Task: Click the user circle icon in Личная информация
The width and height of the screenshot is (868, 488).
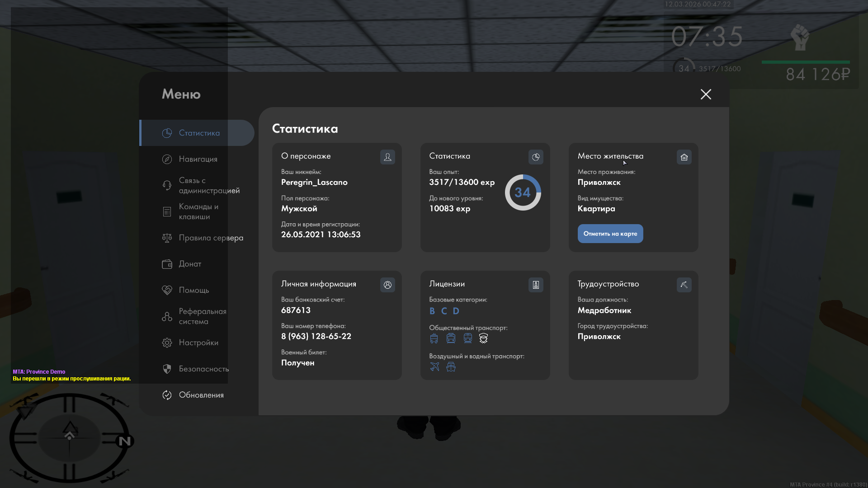Action: [x=387, y=285]
